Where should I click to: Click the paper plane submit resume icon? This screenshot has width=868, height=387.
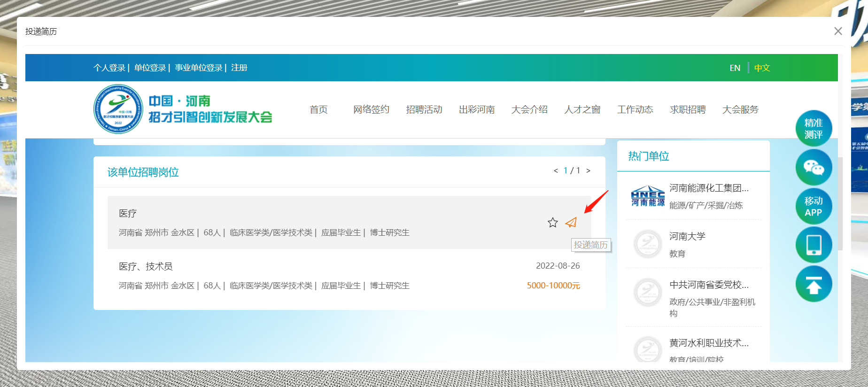point(571,223)
